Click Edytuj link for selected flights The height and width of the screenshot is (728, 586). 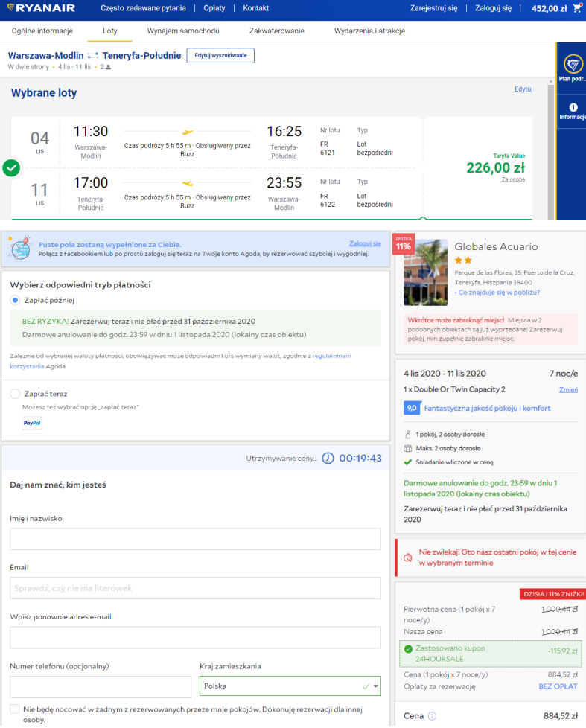click(x=523, y=89)
